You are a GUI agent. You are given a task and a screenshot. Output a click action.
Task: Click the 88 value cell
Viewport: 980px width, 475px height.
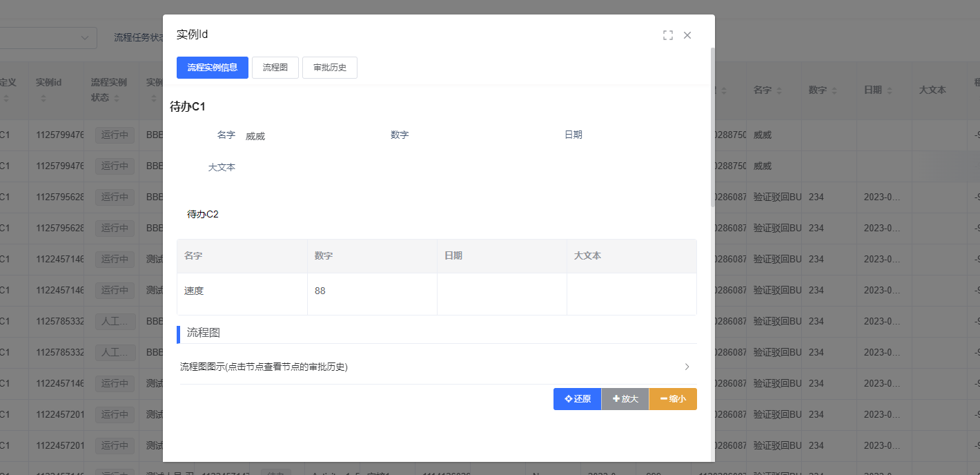coord(320,291)
